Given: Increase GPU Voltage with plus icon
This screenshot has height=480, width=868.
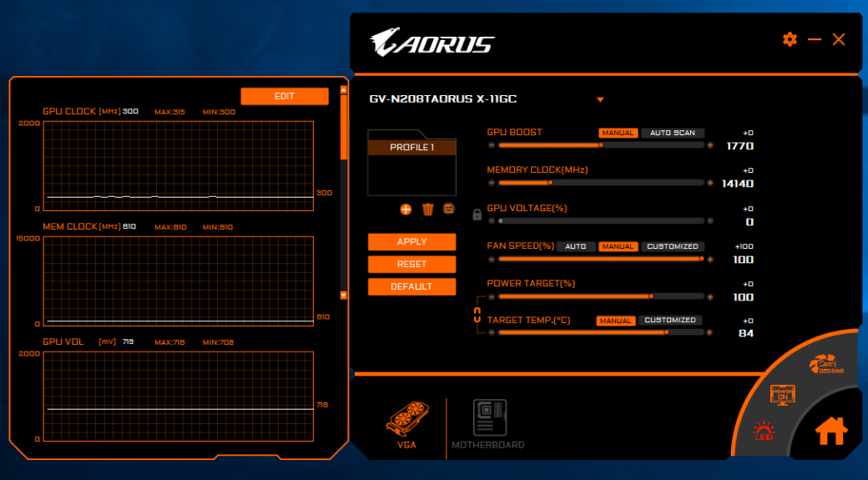Looking at the screenshot, I should click(710, 221).
